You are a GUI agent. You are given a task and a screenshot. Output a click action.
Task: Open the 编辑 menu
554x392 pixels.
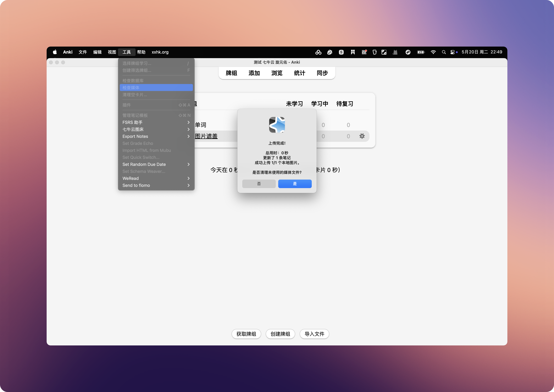pyautogui.click(x=97, y=52)
